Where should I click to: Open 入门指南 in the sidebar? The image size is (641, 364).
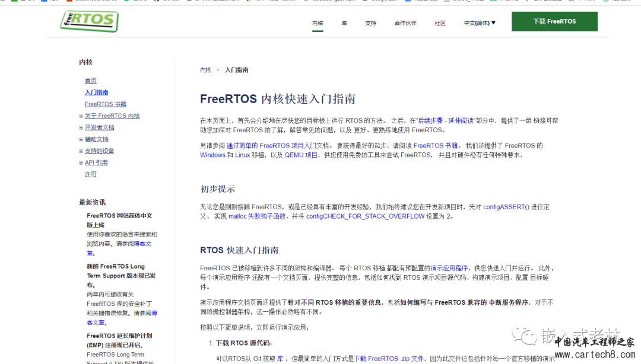point(97,92)
